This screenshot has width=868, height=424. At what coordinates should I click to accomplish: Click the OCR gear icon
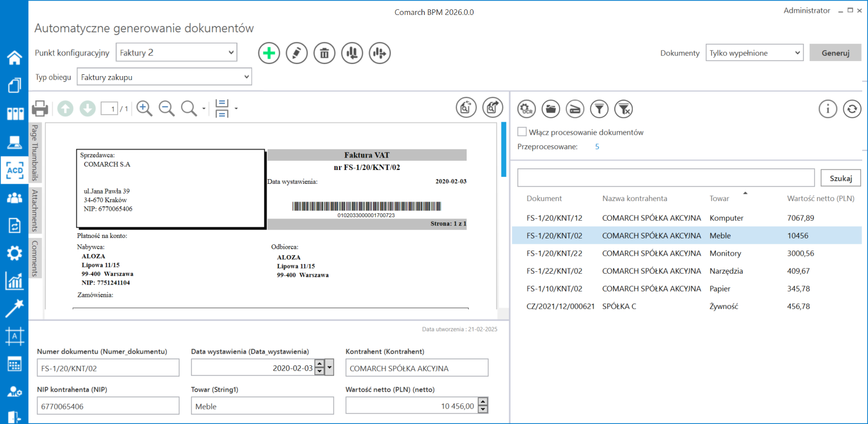tap(526, 108)
